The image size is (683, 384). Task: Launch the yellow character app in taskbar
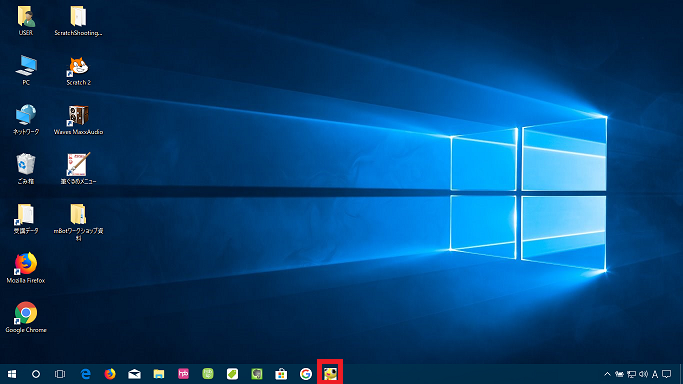[x=330, y=373]
